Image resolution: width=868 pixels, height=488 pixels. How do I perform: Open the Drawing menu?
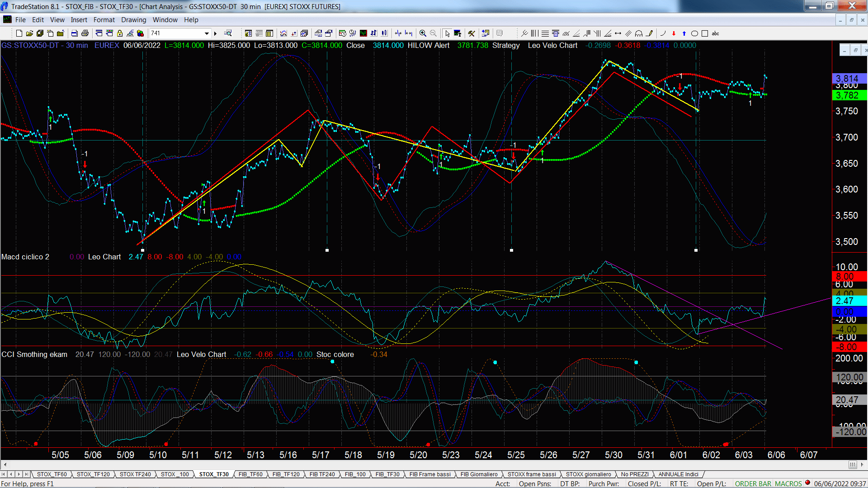click(x=133, y=20)
